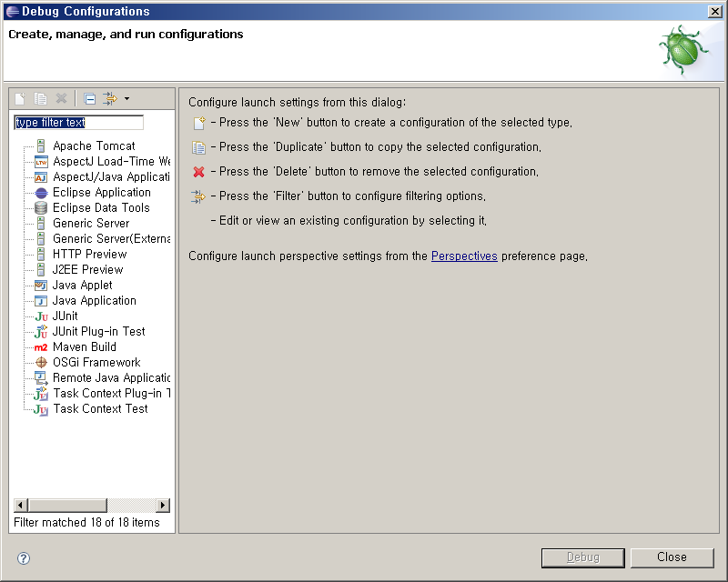Click the horizontal scrollbar right arrow
Screen dimensions: 728x582
[163, 505]
